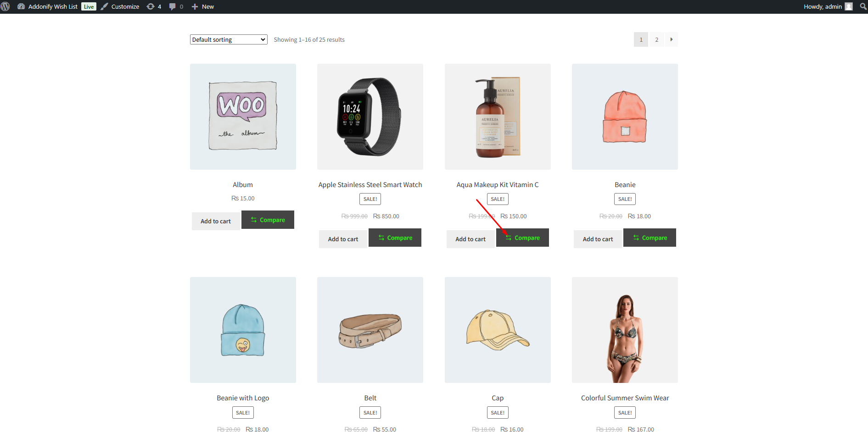
Task: Open the Belt product page link
Action: (370, 398)
